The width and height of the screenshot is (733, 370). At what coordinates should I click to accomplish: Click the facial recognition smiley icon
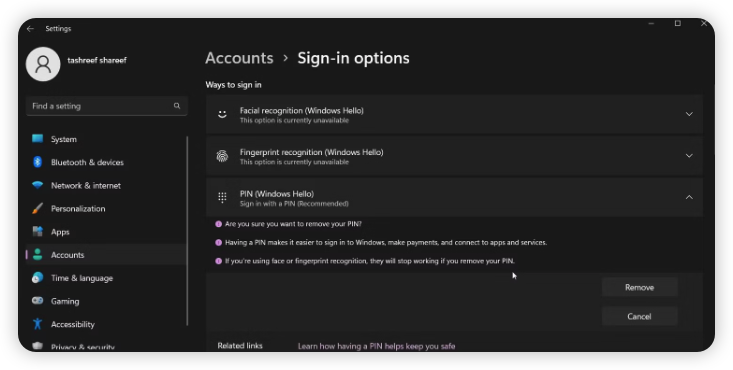tap(222, 114)
